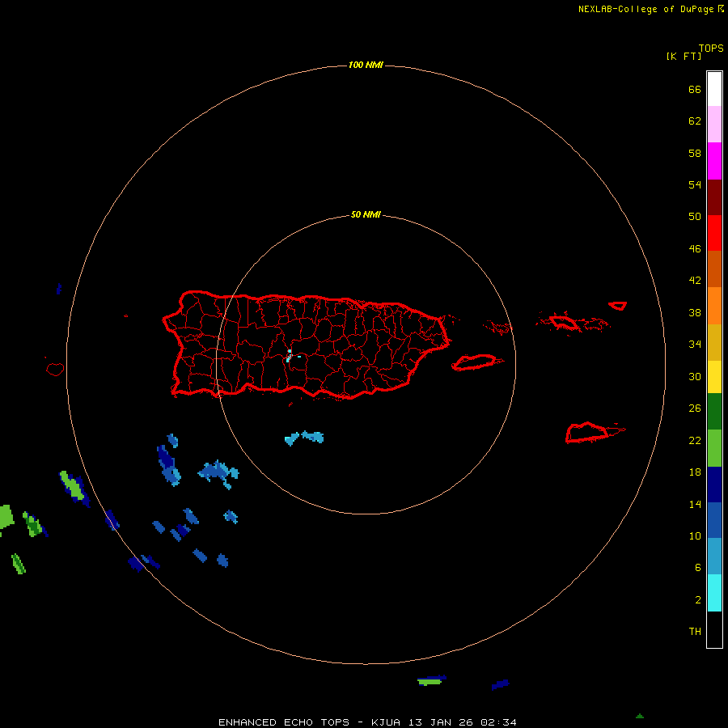Click the TOPS legend title
Screen dimensions: 728x728
(x=711, y=49)
